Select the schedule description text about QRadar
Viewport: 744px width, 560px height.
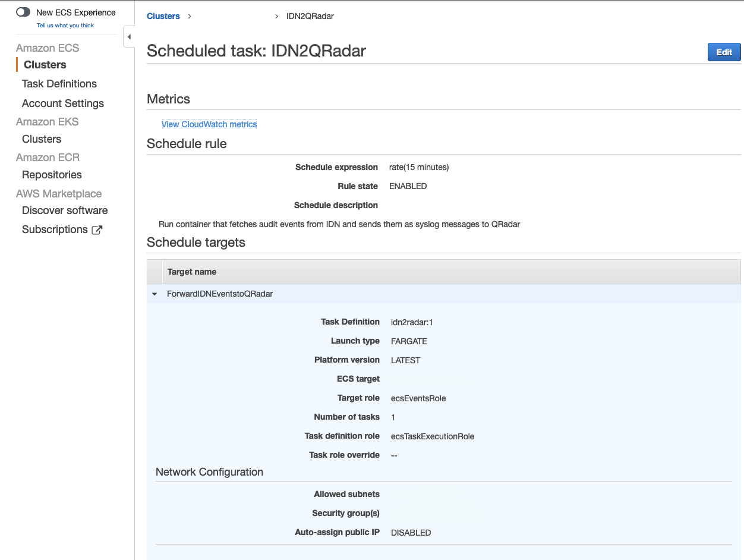339,224
